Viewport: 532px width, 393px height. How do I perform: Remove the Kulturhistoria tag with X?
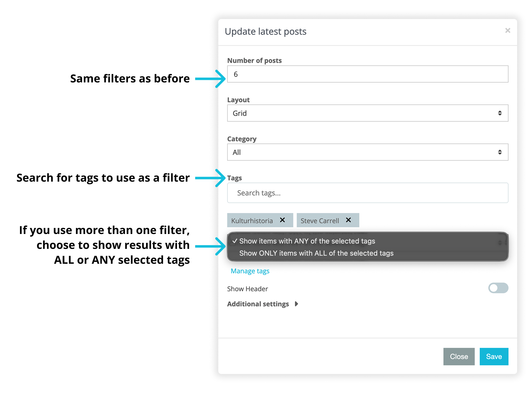(282, 220)
